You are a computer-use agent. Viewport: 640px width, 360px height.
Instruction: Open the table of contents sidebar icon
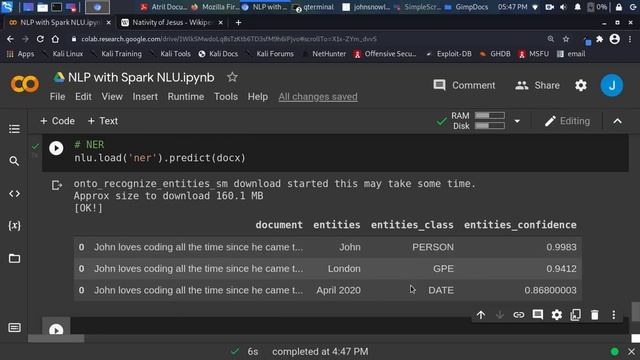click(x=14, y=129)
